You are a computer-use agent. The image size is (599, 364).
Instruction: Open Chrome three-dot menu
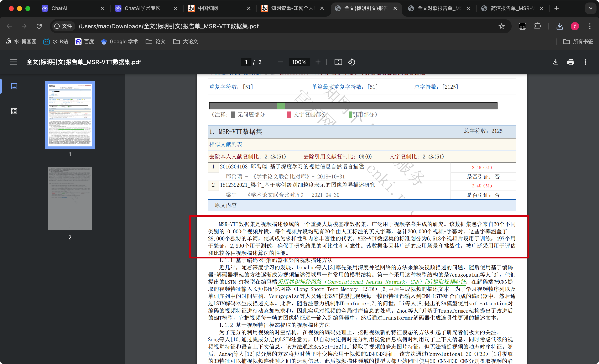click(589, 26)
